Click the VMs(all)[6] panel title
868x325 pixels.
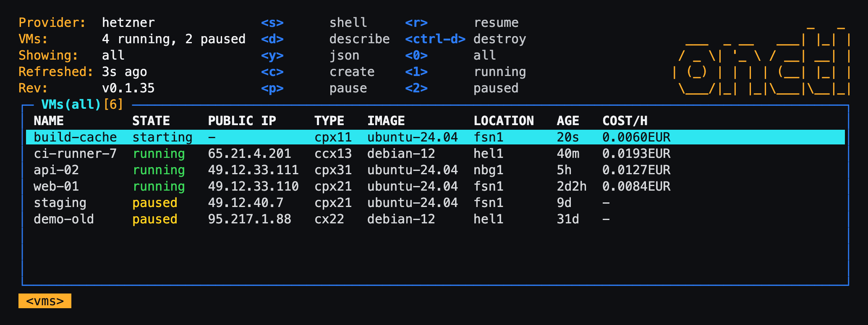click(x=82, y=105)
